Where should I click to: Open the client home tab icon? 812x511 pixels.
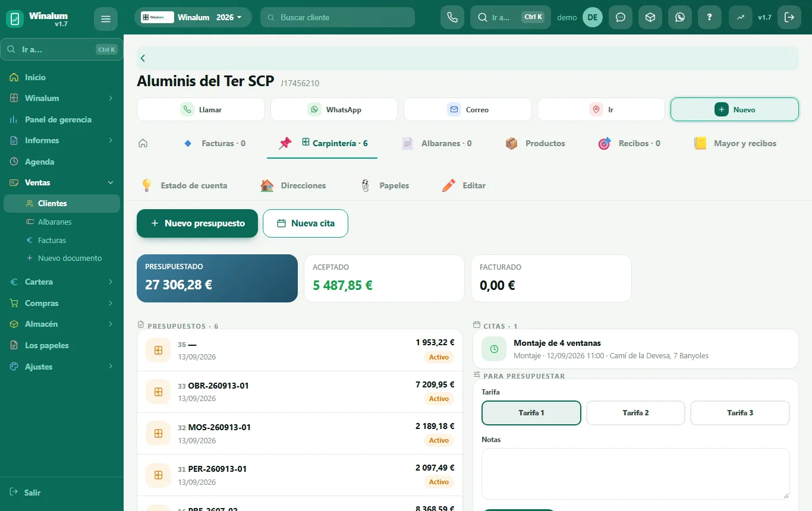click(143, 143)
